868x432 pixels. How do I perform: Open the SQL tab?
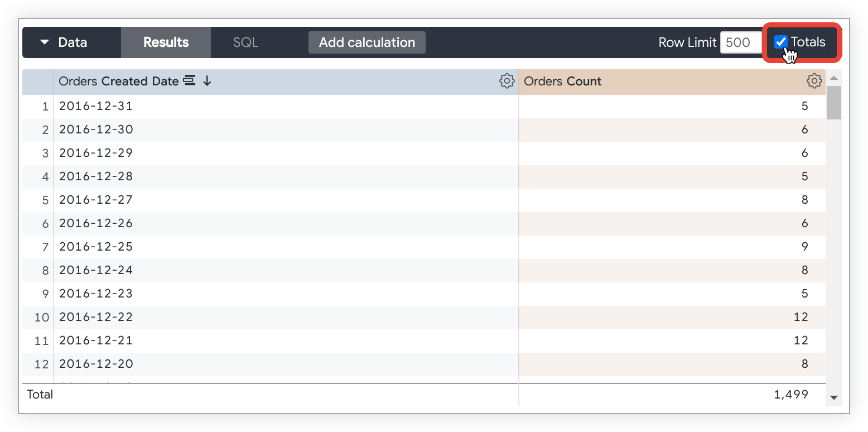point(245,42)
